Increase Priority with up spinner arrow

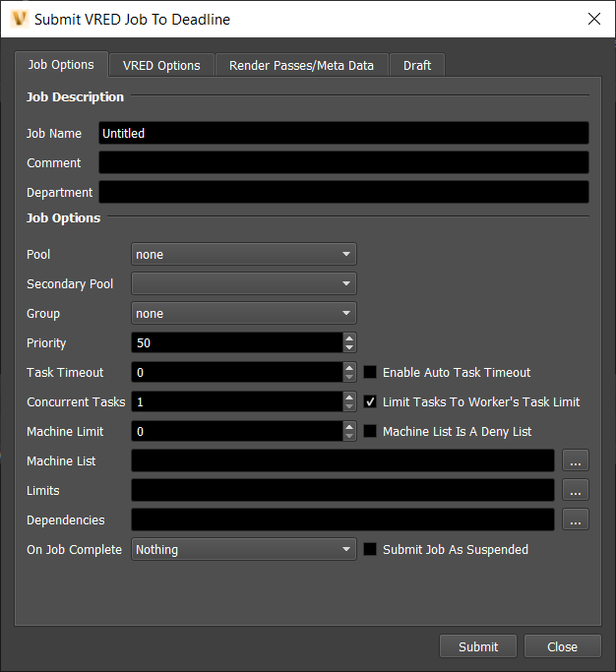349,337
